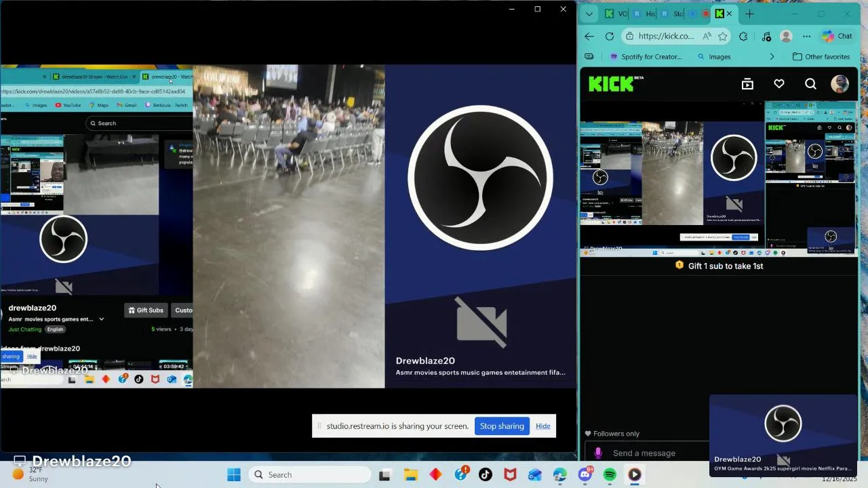Viewport: 868px width, 488px height.
Task: Click tab actions icon on favorites bar
Action: point(589,57)
